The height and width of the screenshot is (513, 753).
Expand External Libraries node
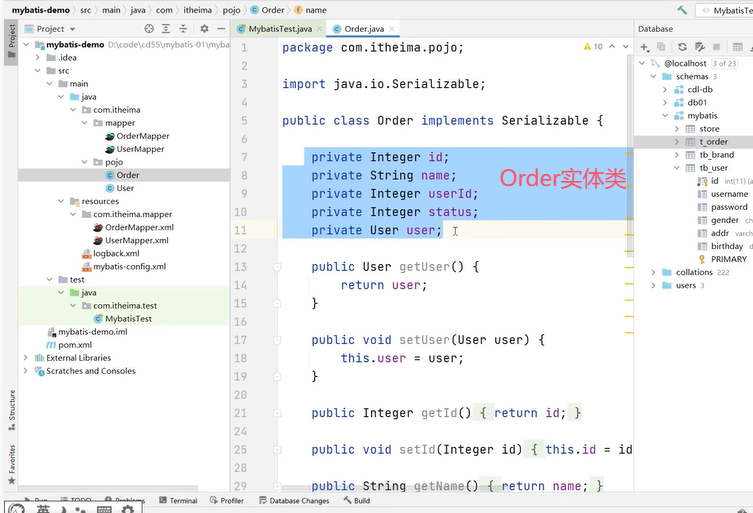(x=25, y=358)
